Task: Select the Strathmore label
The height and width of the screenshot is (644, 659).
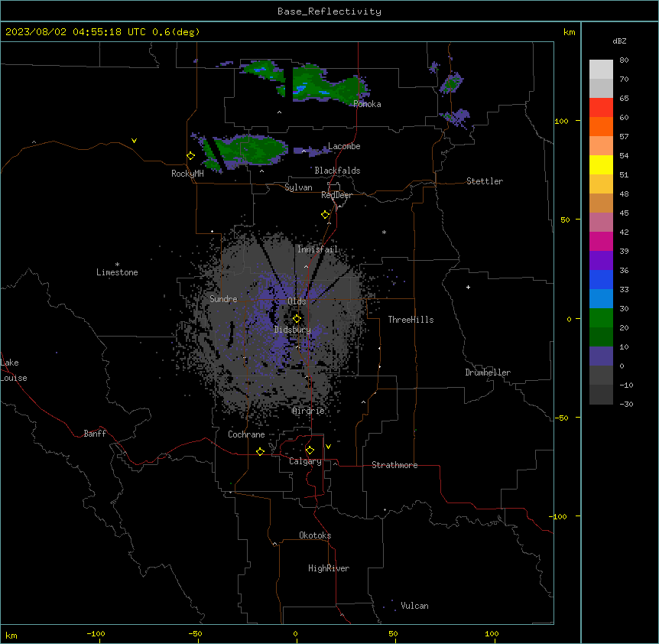Action: tap(394, 465)
